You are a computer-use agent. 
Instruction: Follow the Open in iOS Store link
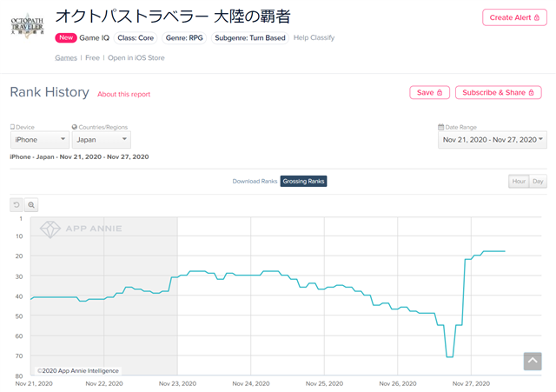[136, 58]
